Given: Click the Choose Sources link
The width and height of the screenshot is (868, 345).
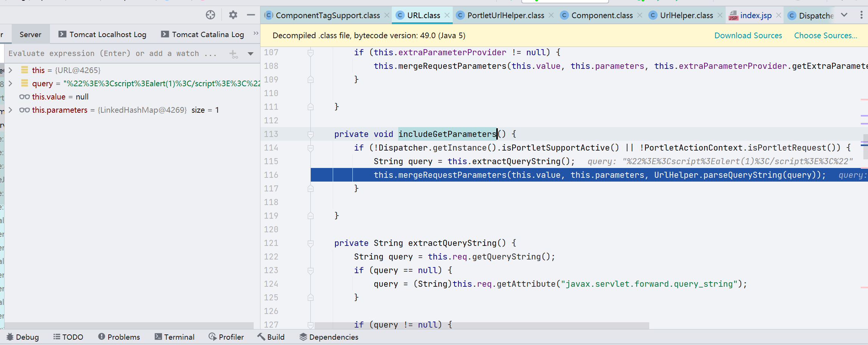Looking at the screenshot, I should coord(825,35).
